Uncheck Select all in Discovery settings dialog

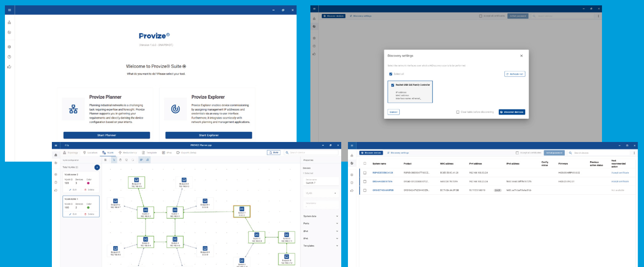point(390,74)
